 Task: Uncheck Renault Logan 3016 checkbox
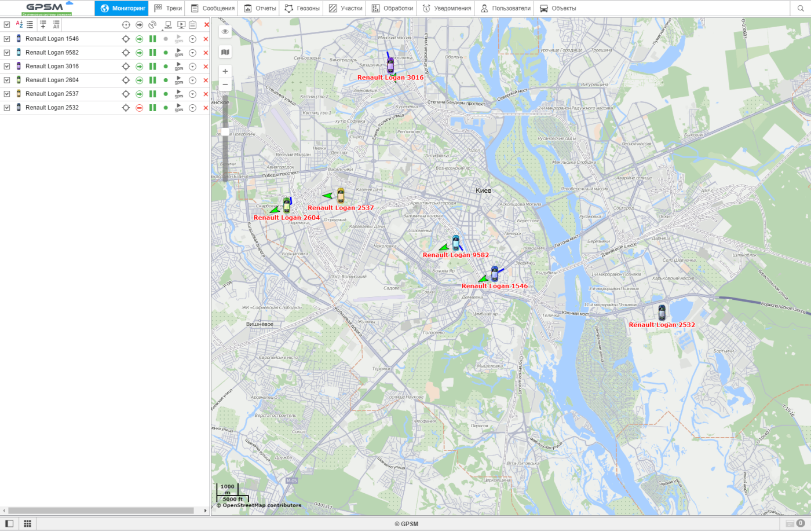(x=7, y=67)
